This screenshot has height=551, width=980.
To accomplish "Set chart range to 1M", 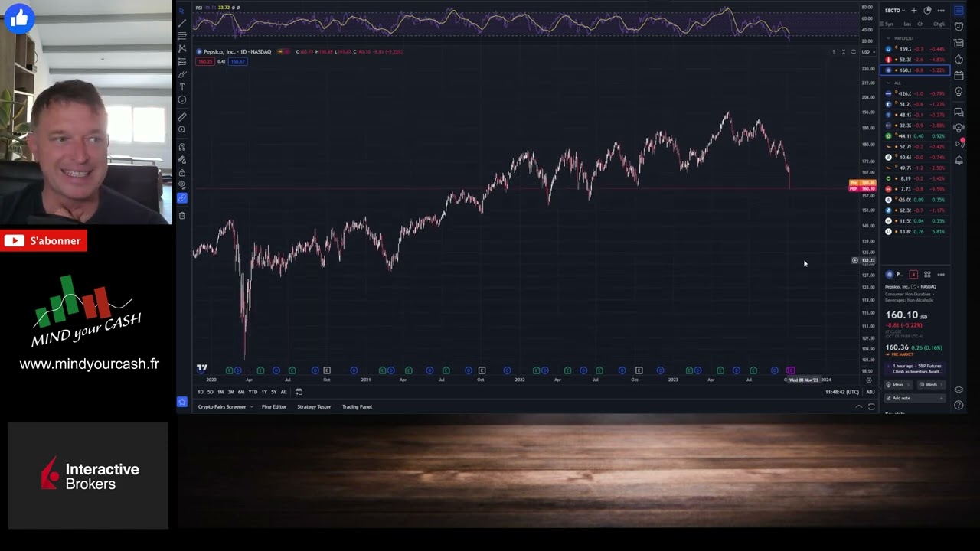I will coord(220,392).
